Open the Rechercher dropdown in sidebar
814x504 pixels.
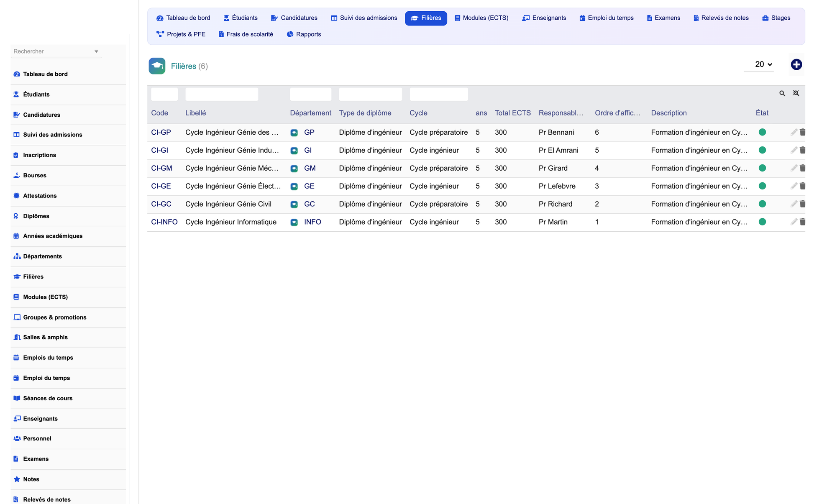(56, 51)
